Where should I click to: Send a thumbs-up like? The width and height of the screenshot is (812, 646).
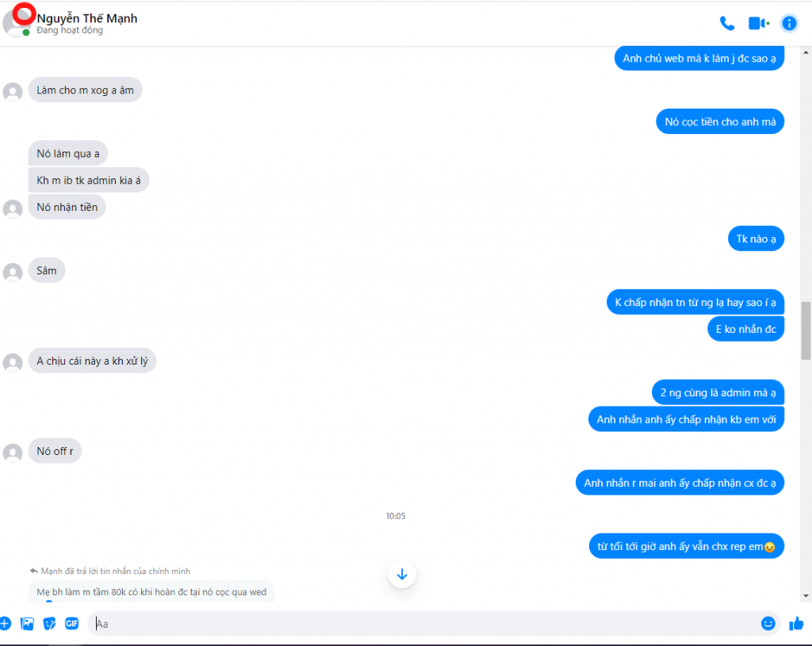(x=796, y=624)
